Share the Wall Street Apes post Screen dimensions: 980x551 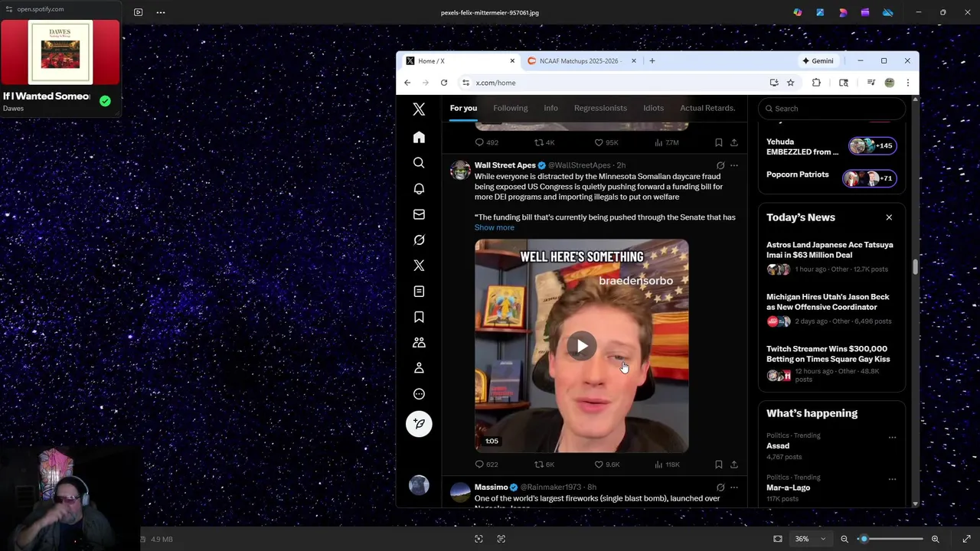click(733, 465)
